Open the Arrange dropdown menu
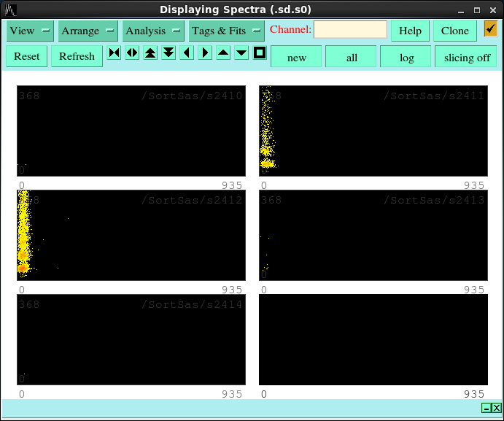This screenshot has height=421, width=504. [88, 31]
